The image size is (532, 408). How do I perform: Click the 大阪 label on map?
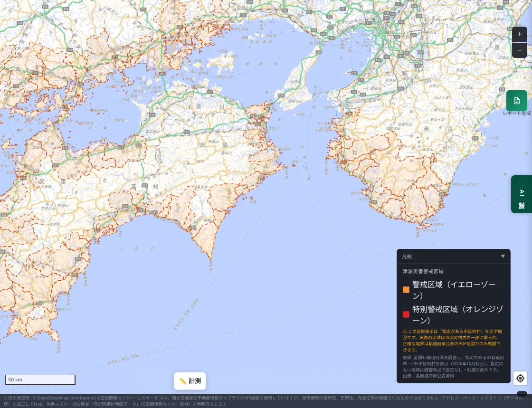pos(395,74)
